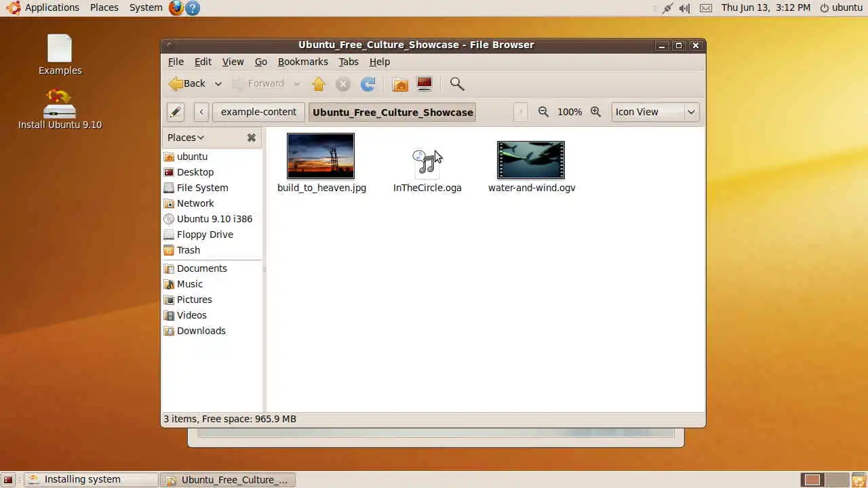868x488 pixels.
Task: Open the mail indicator envelope icon
Action: pos(706,8)
